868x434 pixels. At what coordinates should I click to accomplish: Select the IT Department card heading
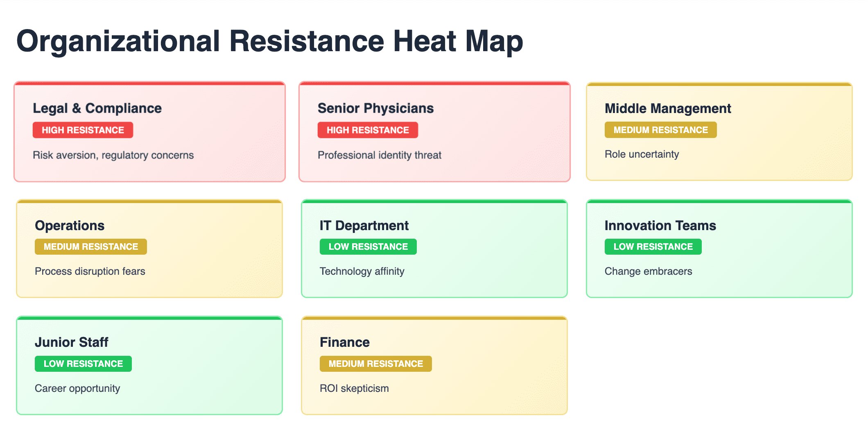pyautogui.click(x=364, y=226)
